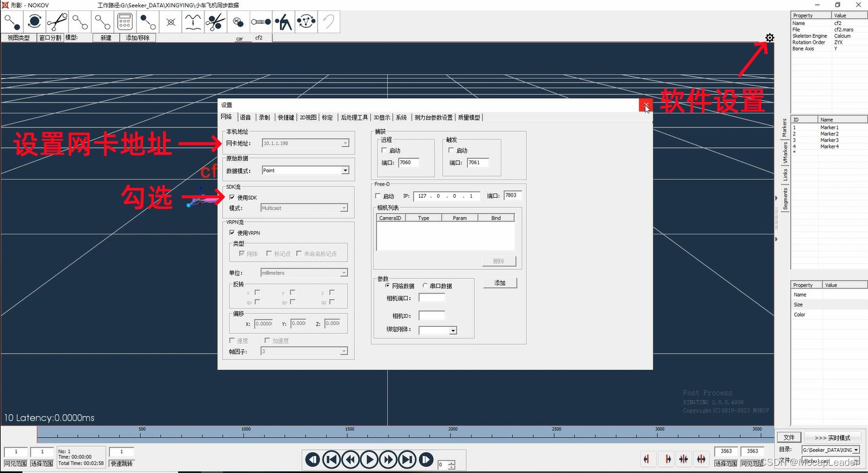Open the VMarkers side tab
Viewport: 868px width, 473px height.
(785, 153)
